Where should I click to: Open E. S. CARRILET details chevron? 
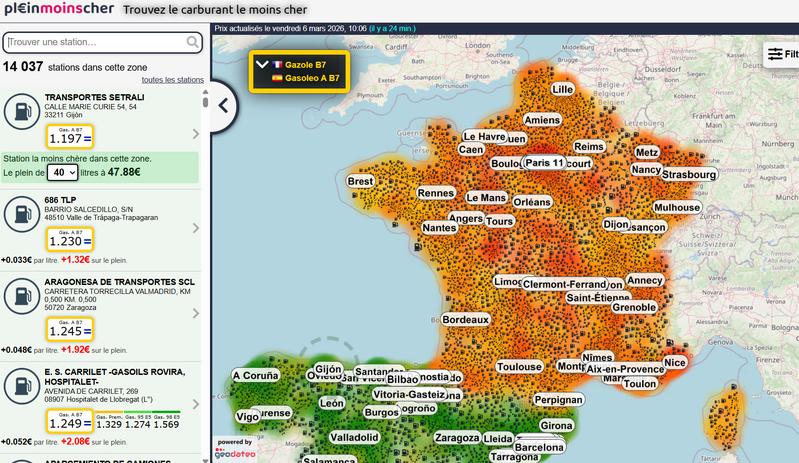coord(196,404)
